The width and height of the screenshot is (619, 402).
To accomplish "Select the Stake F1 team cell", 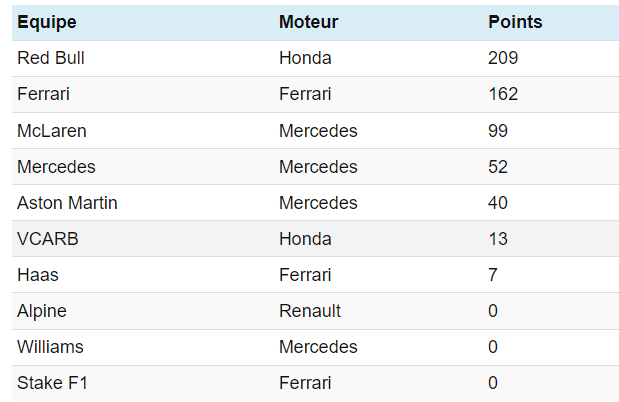I will [x=48, y=383].
